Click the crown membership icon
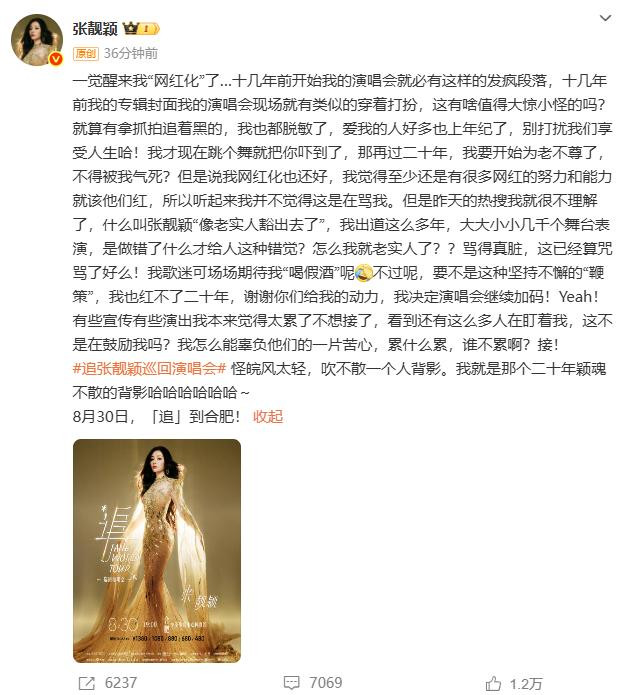627x695 pixels. 131,28
